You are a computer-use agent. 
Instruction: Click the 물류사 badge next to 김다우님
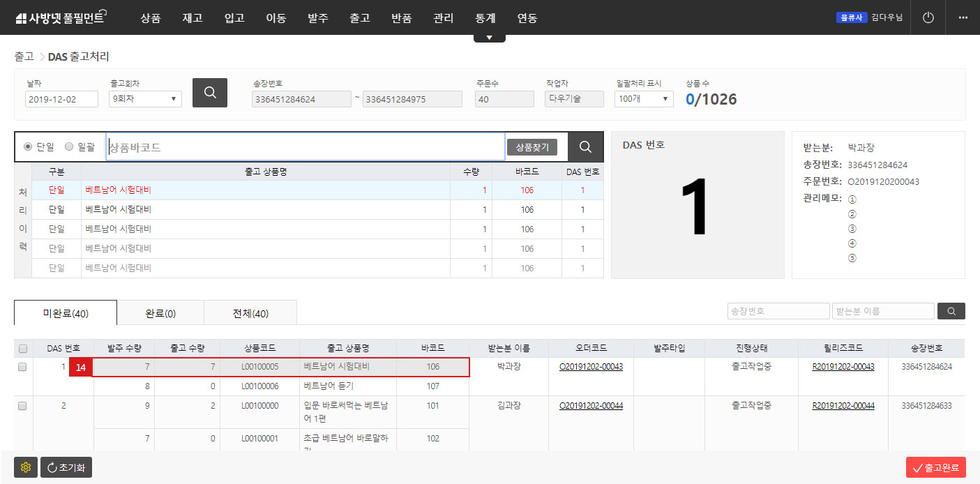point(851,17)
